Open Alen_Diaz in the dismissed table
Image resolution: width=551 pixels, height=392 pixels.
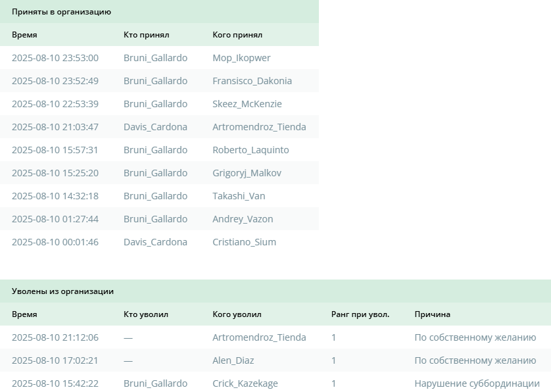click(x=233, y=360)
